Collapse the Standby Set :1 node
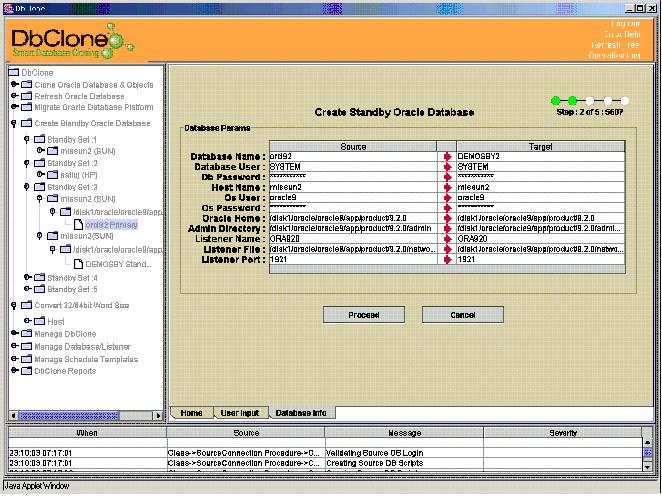 pyautogui.click(x=27, y=139)
